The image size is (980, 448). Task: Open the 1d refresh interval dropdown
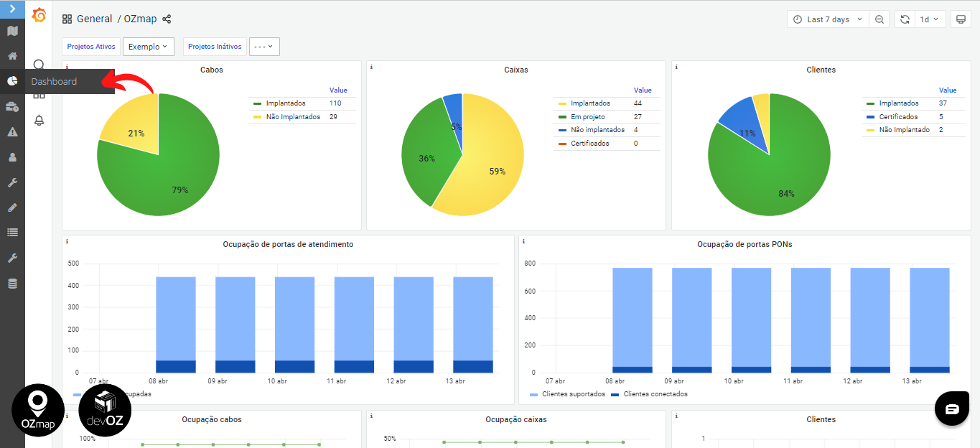pyautogui.click(x=930, y=19)
